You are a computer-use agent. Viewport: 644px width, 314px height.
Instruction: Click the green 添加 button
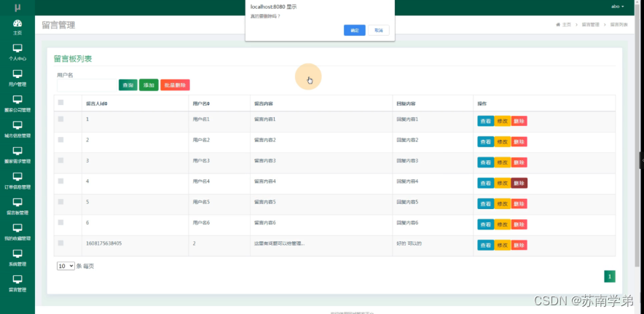[149, 85]
